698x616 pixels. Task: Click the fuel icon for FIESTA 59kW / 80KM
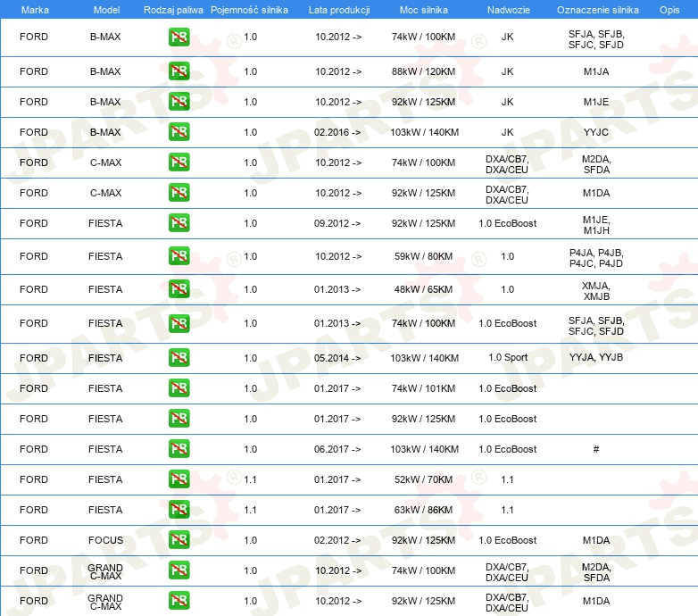(179, 256)
